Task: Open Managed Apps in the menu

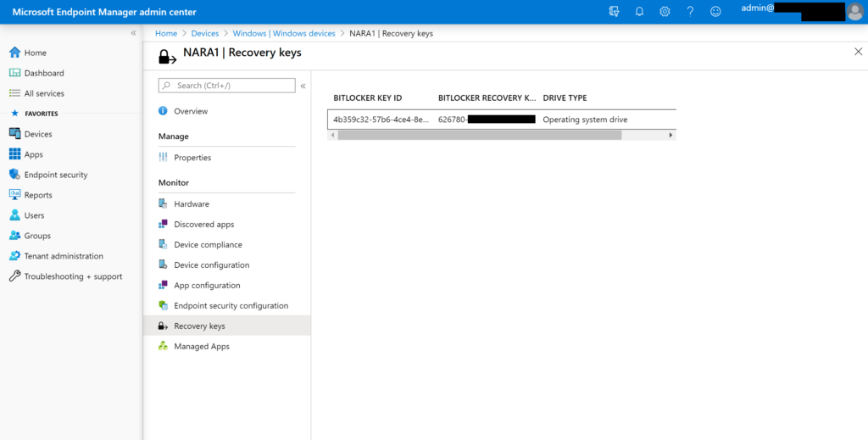Action: pyautogui.click(x=201, y=347)
